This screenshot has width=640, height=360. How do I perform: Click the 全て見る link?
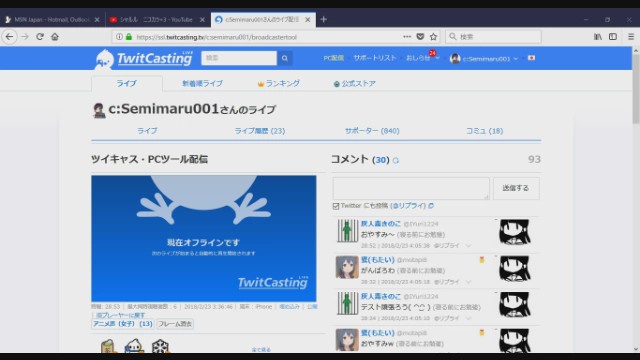[x=261, y=349]
